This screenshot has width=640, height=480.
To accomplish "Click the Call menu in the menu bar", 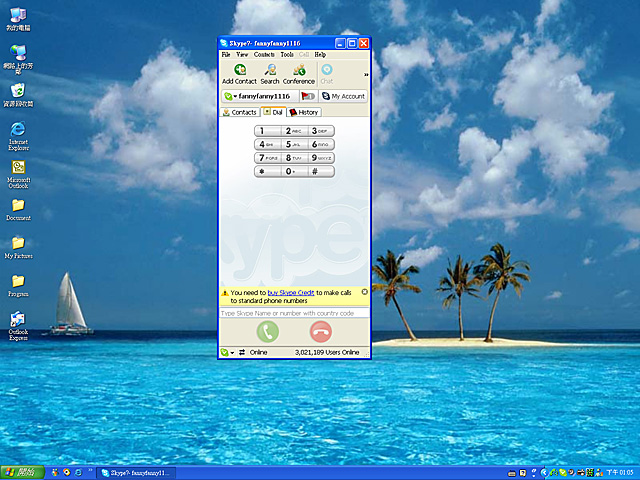I will (304, 55).
